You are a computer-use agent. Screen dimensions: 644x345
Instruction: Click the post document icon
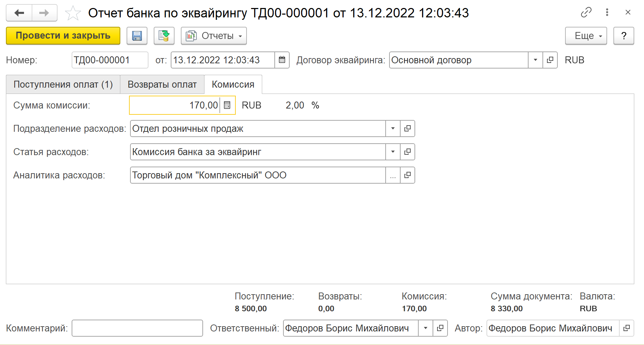(x=164, y=36)
